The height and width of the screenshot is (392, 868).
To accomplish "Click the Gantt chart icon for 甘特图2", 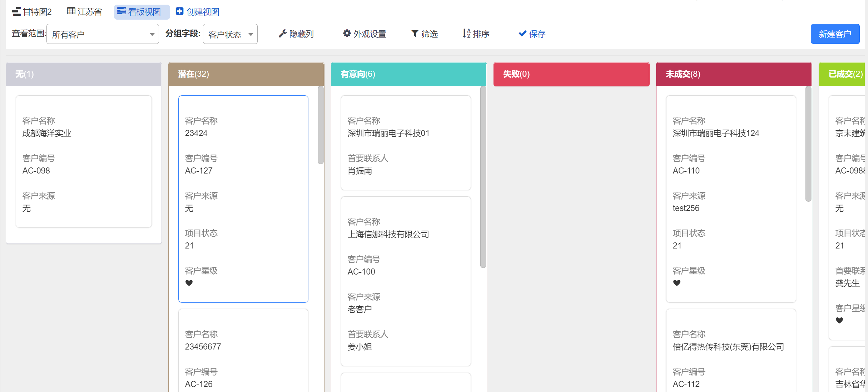I will pyautogui.click(x=16, y=12).
